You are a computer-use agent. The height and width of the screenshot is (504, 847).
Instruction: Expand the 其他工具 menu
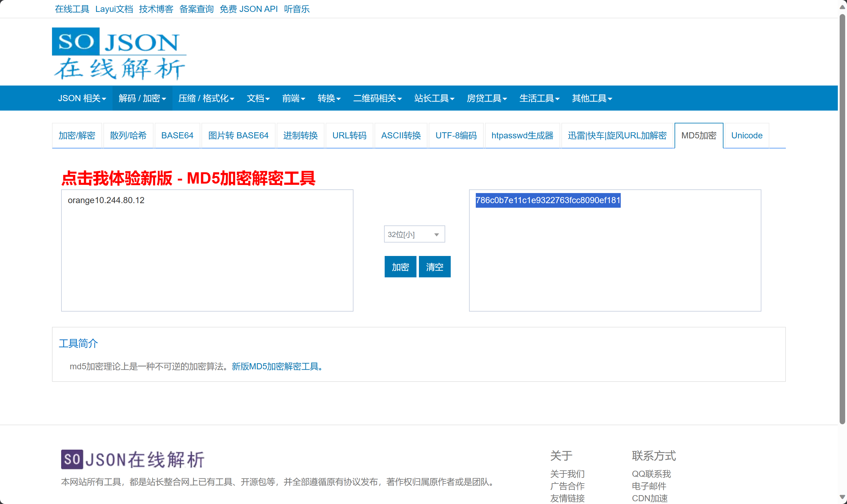pos(592,98)
